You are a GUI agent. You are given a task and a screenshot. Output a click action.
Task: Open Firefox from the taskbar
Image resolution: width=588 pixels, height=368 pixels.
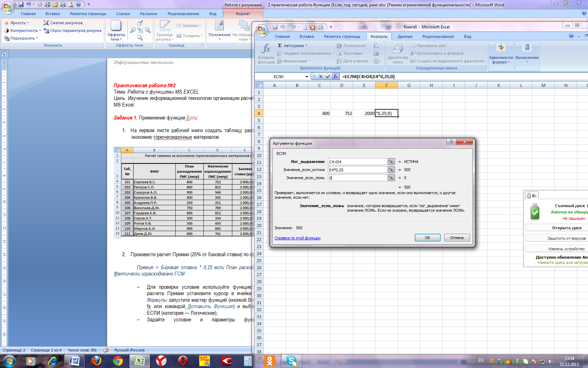tap(96, 361)
